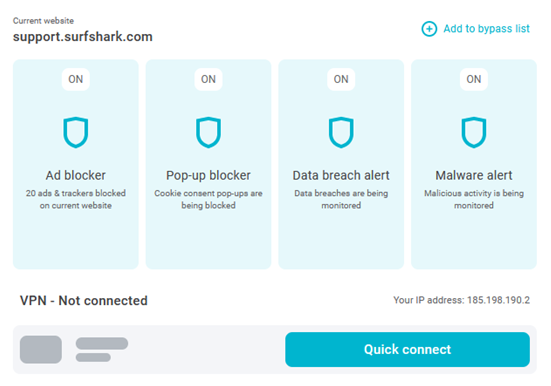
Task: Click the Data breach alert shield icon
Action: [341, 132]
